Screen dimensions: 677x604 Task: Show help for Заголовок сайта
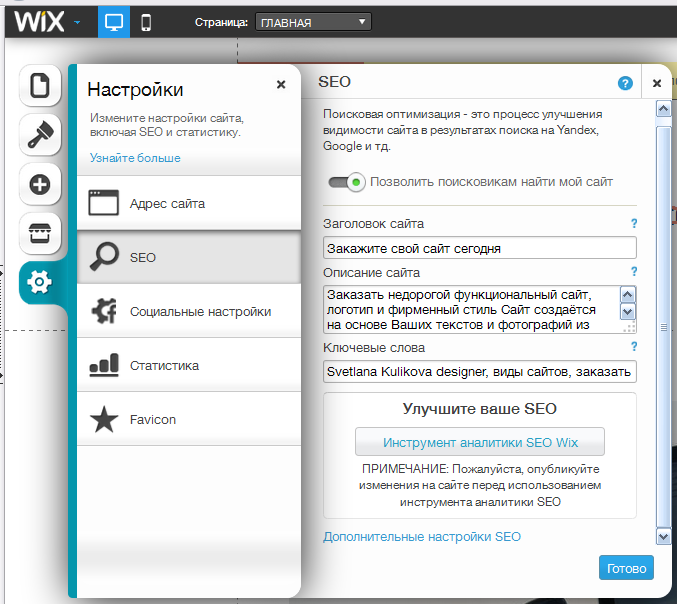pos(633,223)
